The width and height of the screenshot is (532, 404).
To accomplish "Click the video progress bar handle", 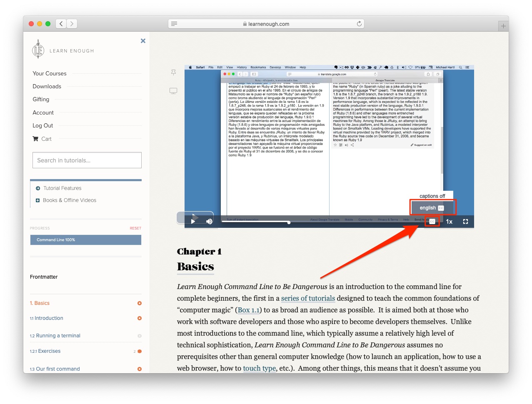I will [289, 222].
